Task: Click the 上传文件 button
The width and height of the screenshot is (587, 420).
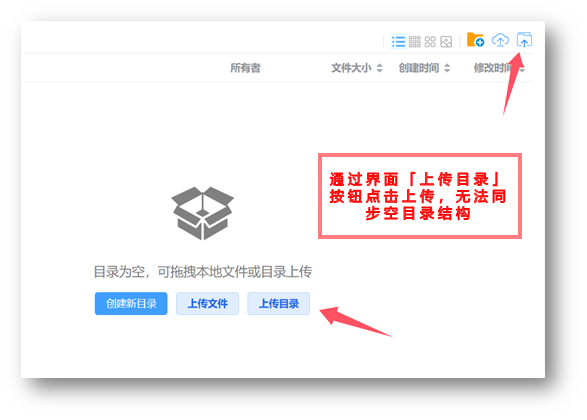Action: coord(207,304)
